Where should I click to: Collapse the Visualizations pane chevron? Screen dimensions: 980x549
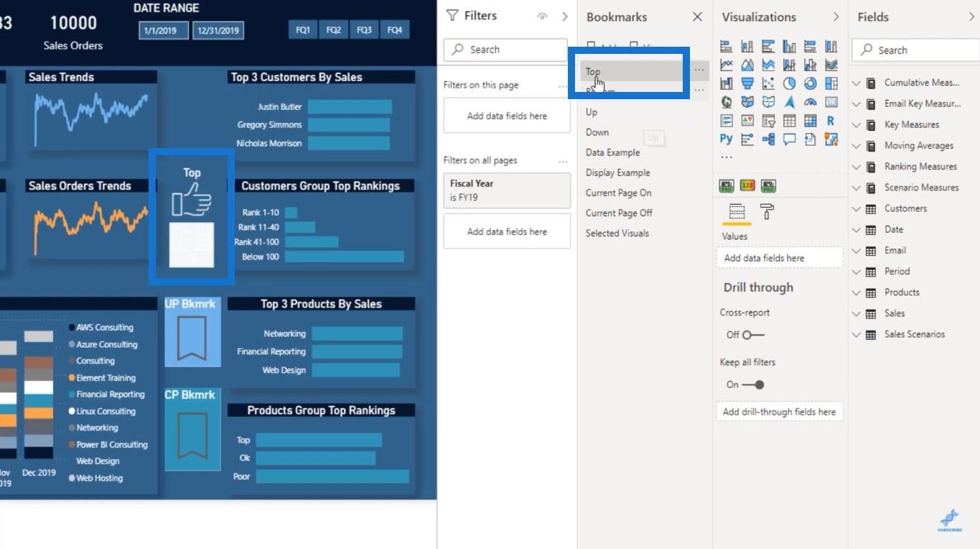click(x=836, y=17)
